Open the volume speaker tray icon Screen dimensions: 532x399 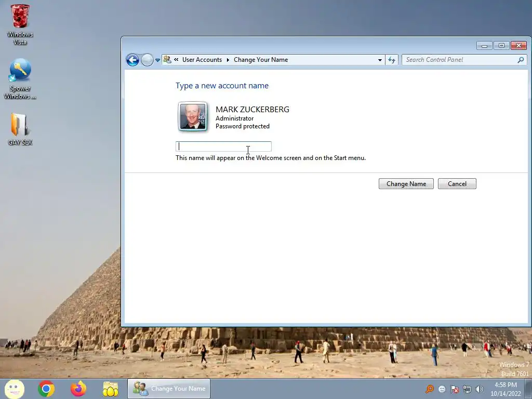pos(480,389)
